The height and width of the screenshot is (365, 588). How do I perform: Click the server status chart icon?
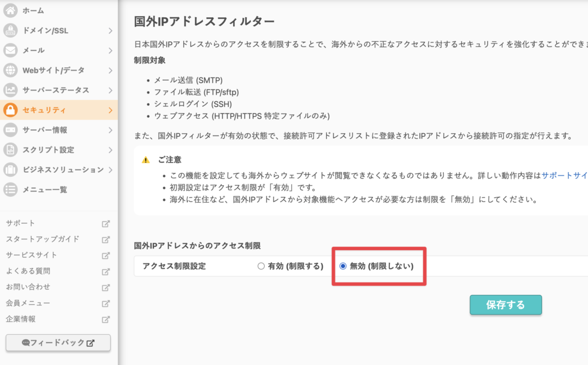(x=10, y=90)
